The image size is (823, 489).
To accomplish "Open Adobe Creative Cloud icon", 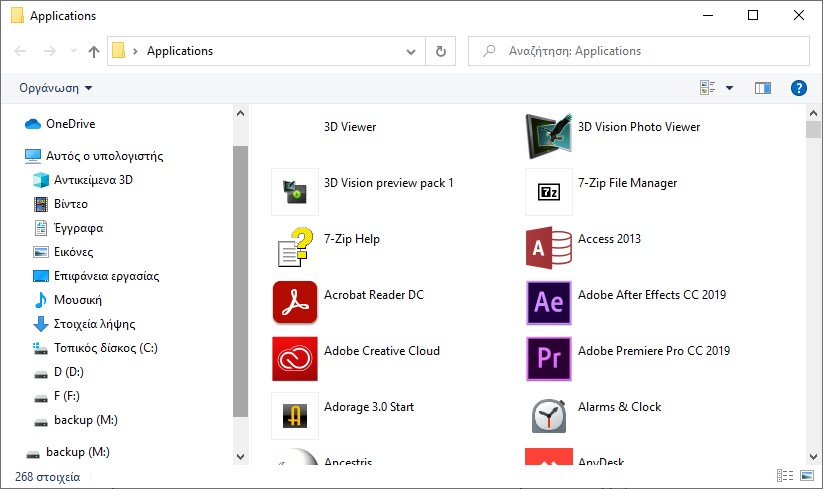I will [295, 359].
